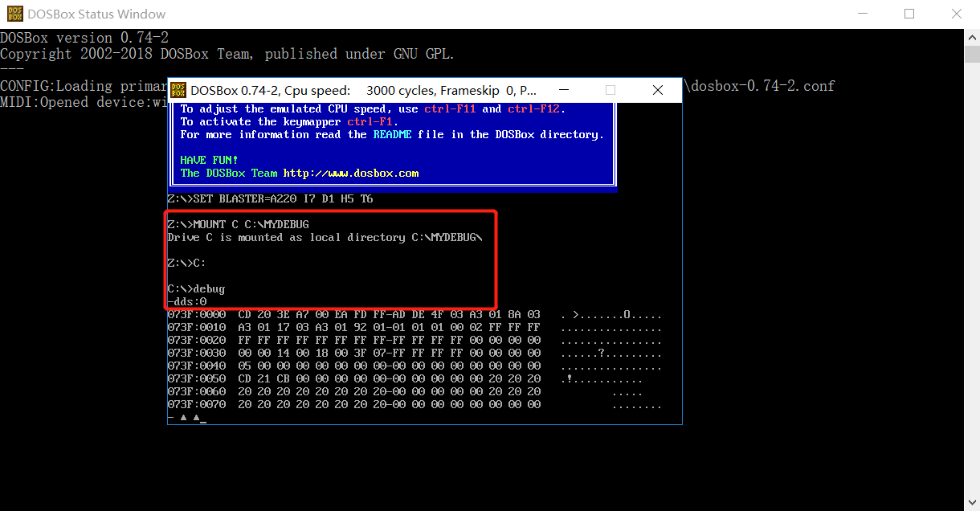
Task: Click the DOSBox 0.74-2 title bar text
Action: pyautogui.click(x=364, y=90)
